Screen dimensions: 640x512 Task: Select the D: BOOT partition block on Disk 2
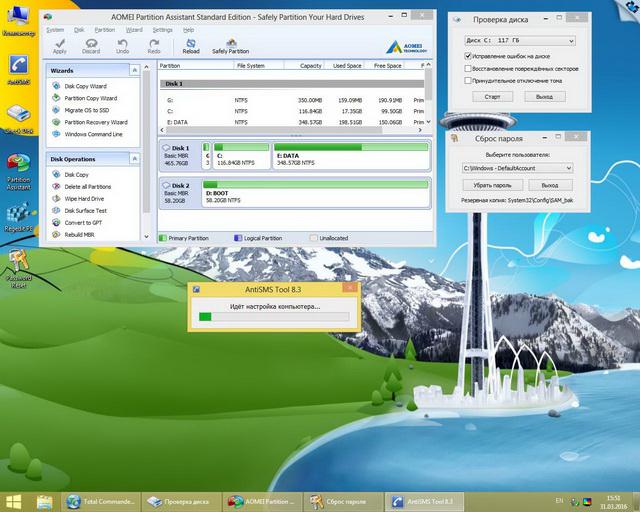tap(316, 193)
